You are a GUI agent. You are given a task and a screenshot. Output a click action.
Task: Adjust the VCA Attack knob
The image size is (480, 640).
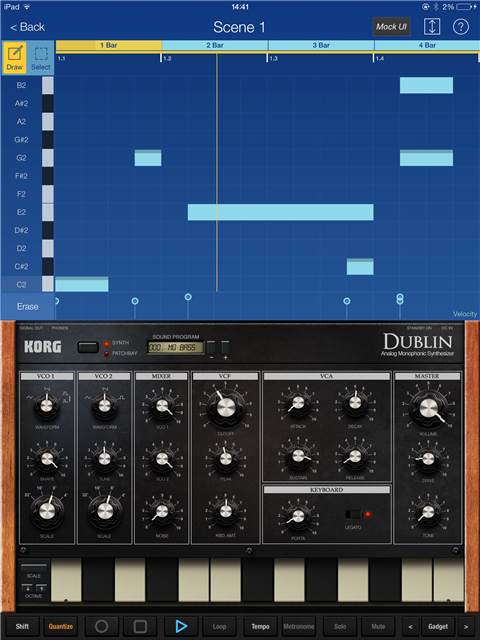click(x=298, y=403)
